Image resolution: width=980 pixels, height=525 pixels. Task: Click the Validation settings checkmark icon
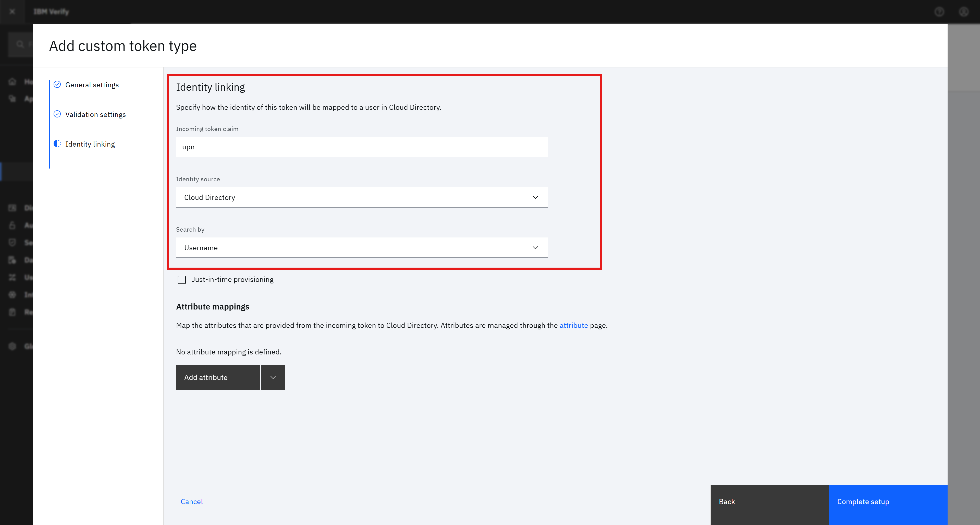[x=57, y=114]
